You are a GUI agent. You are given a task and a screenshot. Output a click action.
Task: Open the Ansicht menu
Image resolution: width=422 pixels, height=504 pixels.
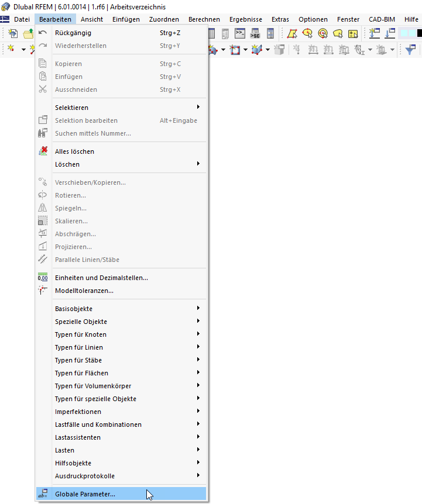point(92,19)
